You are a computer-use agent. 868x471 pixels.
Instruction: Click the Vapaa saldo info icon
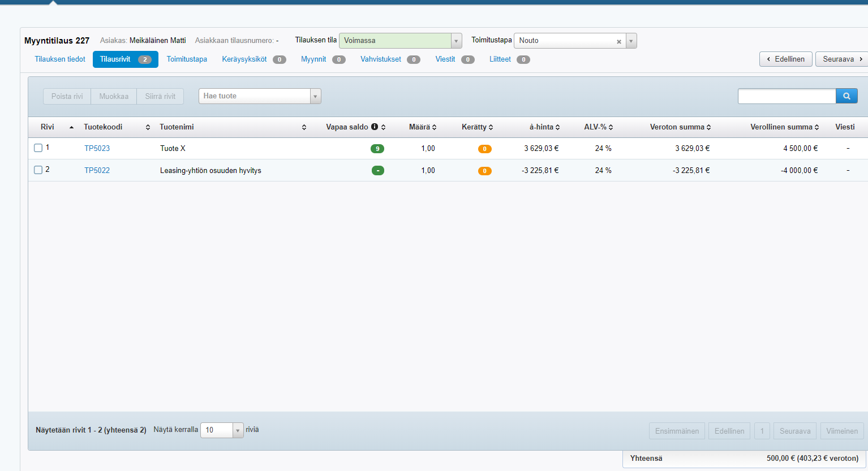375,127
